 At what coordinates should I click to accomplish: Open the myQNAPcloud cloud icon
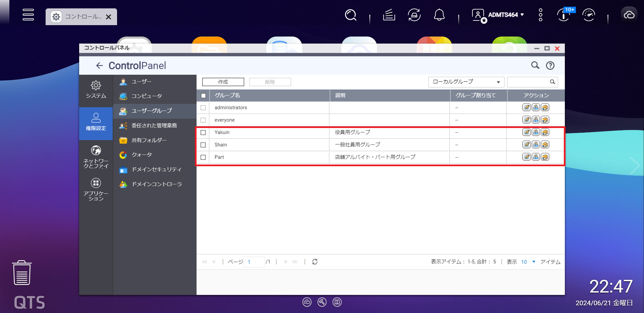629,15
